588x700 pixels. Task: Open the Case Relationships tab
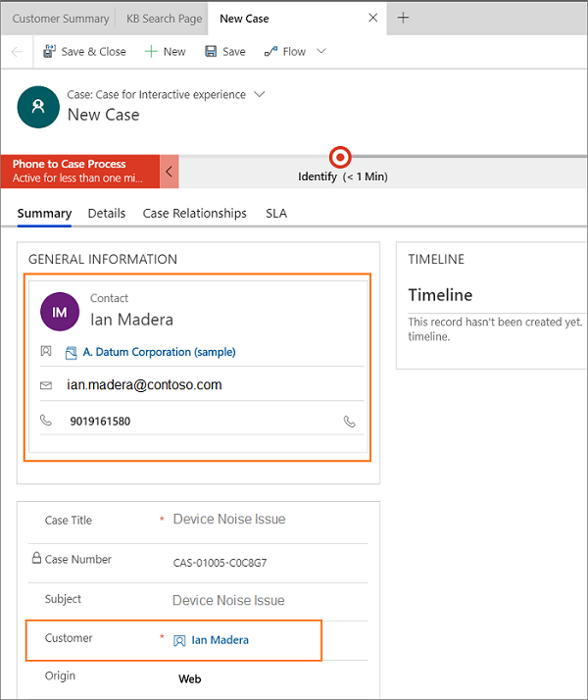click(194, 214)
